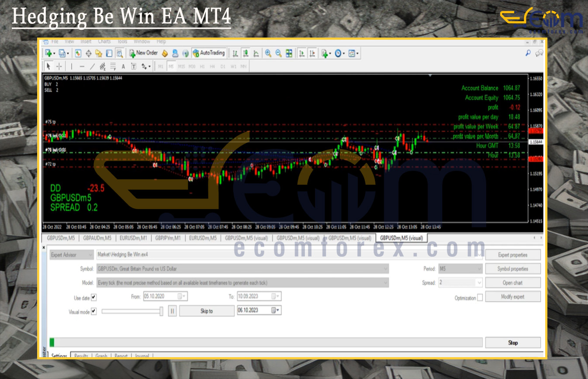
Task: Pause the visual backtest
Action: [172, 311]
